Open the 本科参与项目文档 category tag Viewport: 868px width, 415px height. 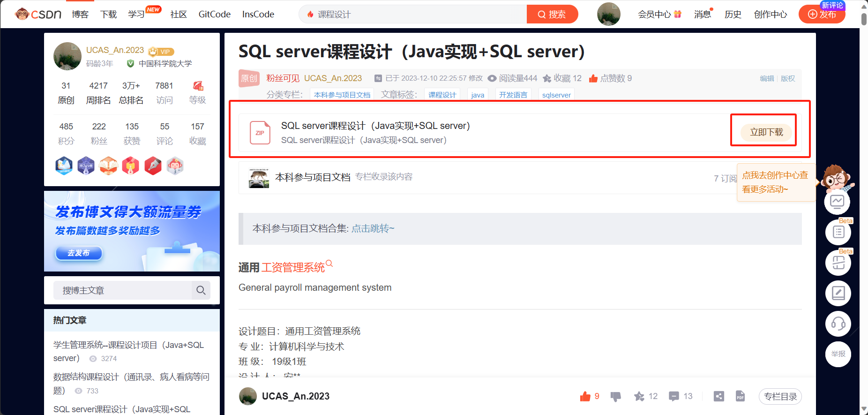342,95
